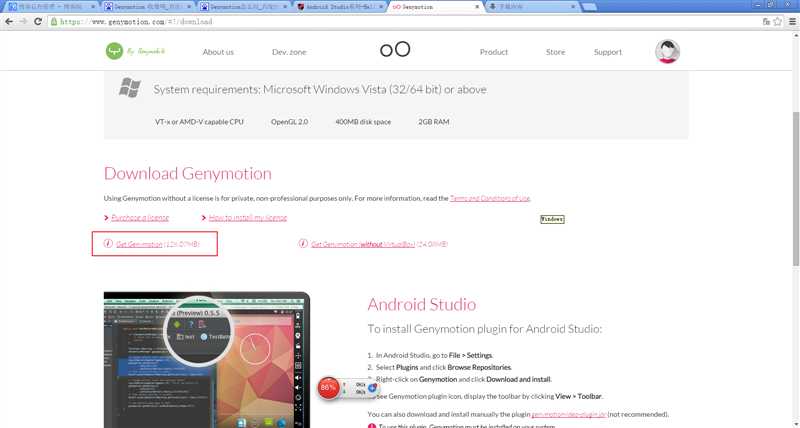
Task: Click the central Genymotion oO logo
Action: (x=395, y=49)
